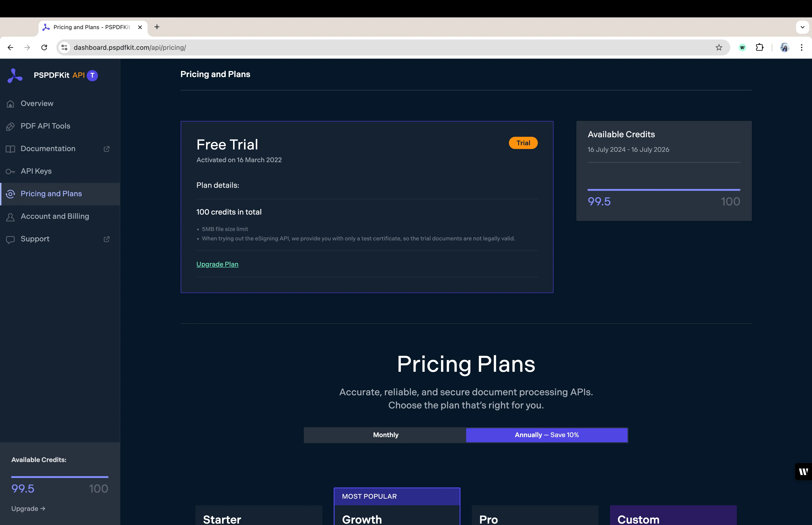Bookmark page with the star icon
The height and width of the screenshot is (525, 812).
click(719, 47)
